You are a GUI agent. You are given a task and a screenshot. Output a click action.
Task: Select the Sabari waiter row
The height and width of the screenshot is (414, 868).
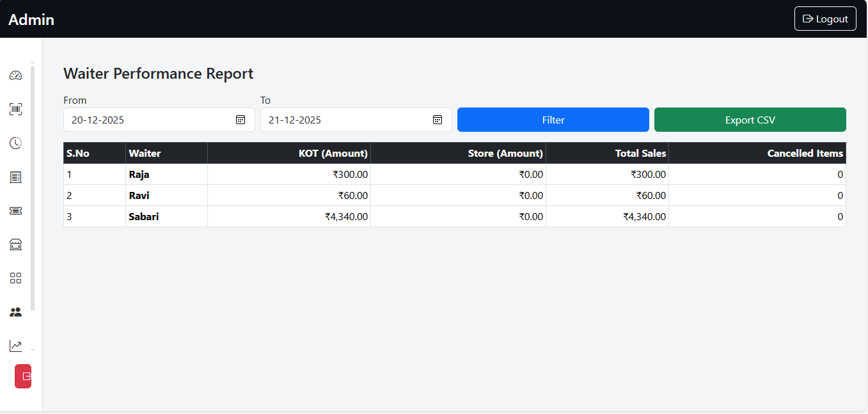point(144,217)
